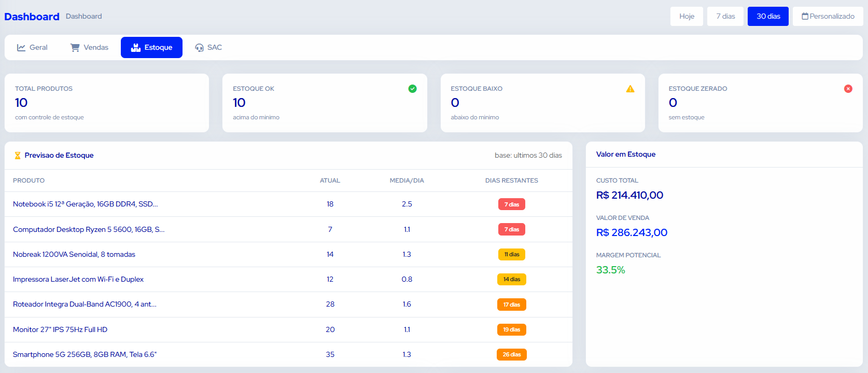Image resolution: width=868 pixels, height=373 pixels.
Task: Click the hourglass icon beside Previsao de Estoque
Action: (18, 155)
